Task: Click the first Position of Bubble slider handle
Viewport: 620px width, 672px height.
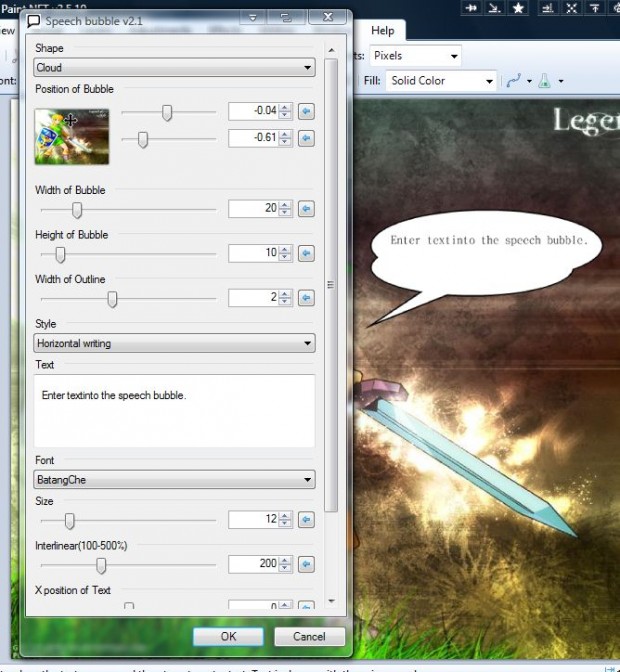Action: point(167,113)
